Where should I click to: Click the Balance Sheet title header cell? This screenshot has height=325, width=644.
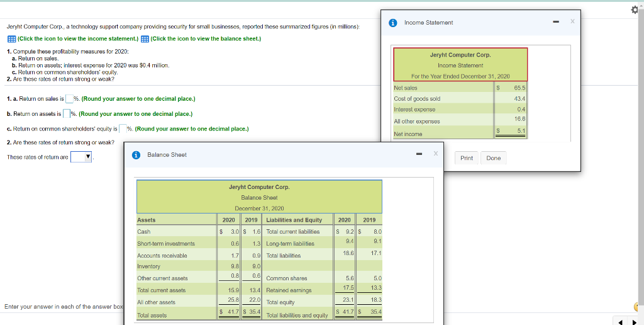coord(259,197)
